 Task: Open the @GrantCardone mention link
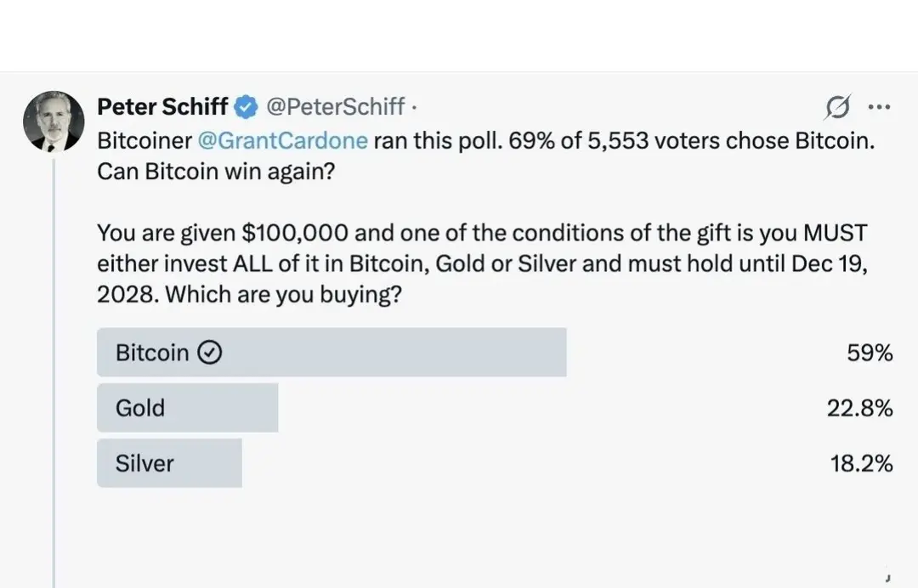(x=282, y=140)
